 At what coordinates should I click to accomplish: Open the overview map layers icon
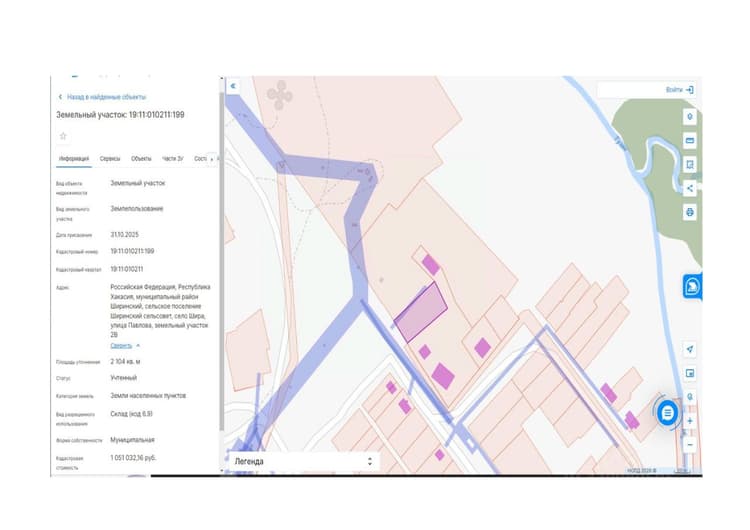pos(690,373)
